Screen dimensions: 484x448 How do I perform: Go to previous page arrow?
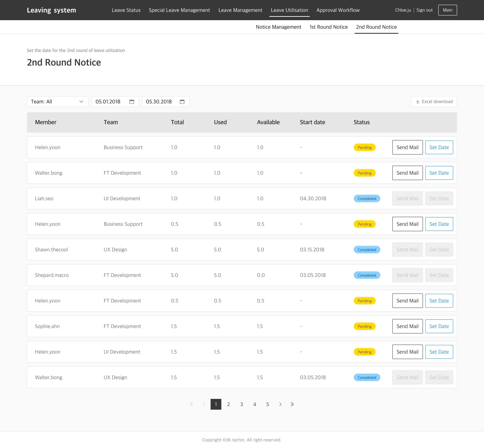[204, 404]
